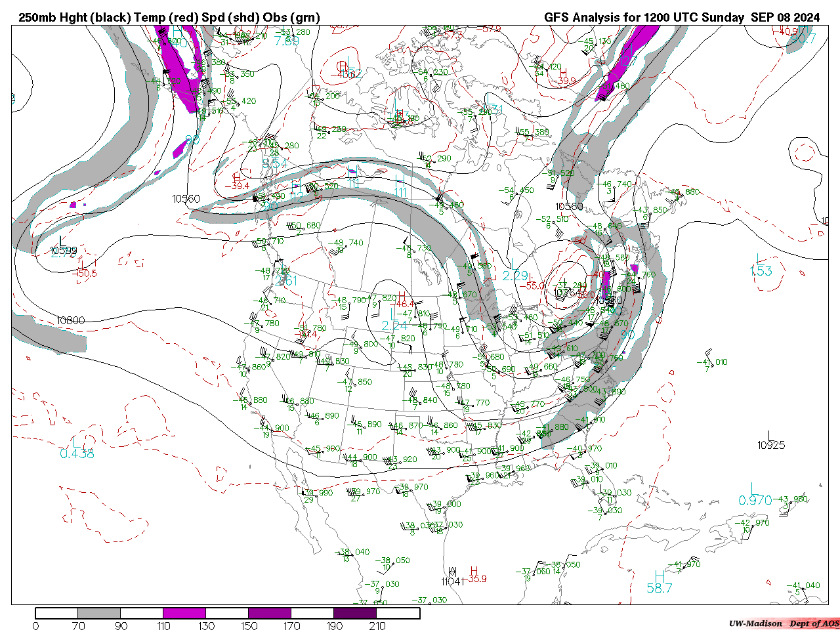
Task: Click the "10925" height contour label
Action: click(x=770, y=445)
